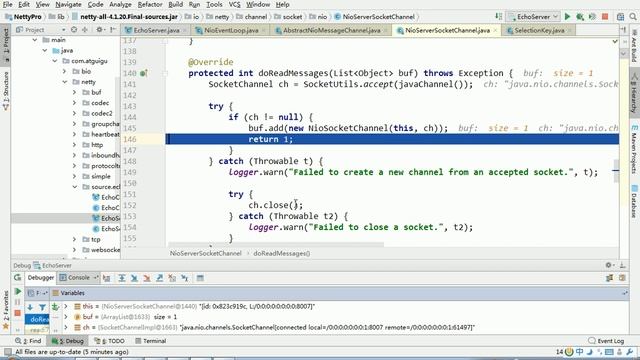Screen dimensions: 640x360
Task: Expand the 'ch' variable node
Action: pos(66,327)
